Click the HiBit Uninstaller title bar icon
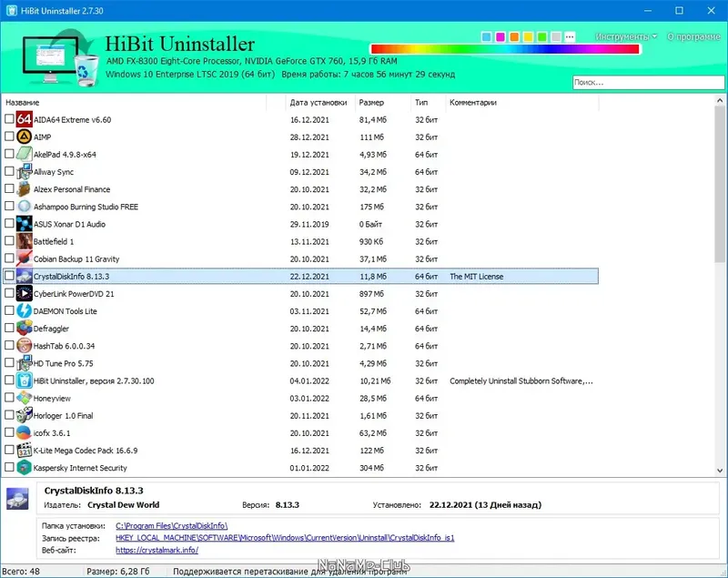 (12, 11)
